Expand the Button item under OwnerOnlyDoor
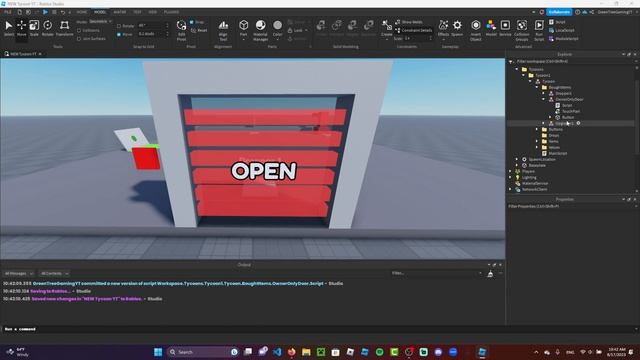The width and height of the screenshot is (640, 360). click(550, 117)
